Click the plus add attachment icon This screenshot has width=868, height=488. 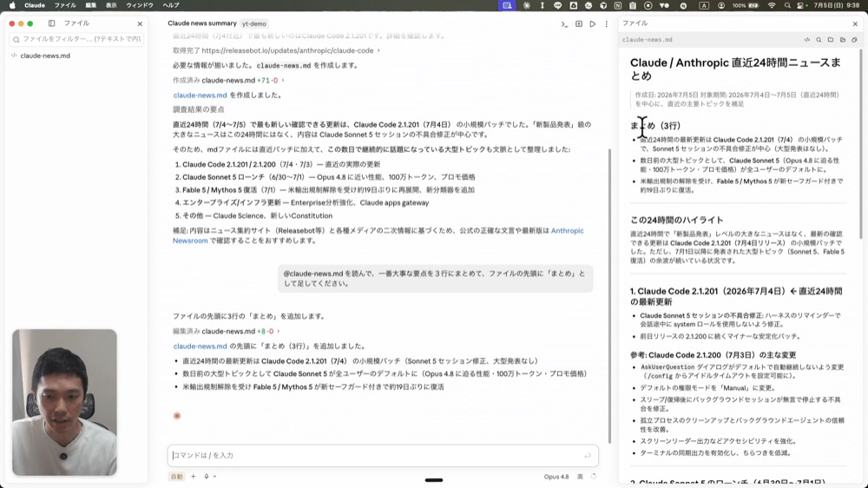[x=194, y=477]
